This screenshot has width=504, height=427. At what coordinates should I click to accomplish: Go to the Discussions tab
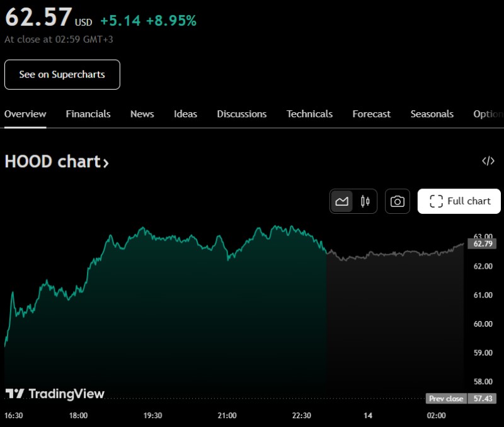click(x=241, y=114)
